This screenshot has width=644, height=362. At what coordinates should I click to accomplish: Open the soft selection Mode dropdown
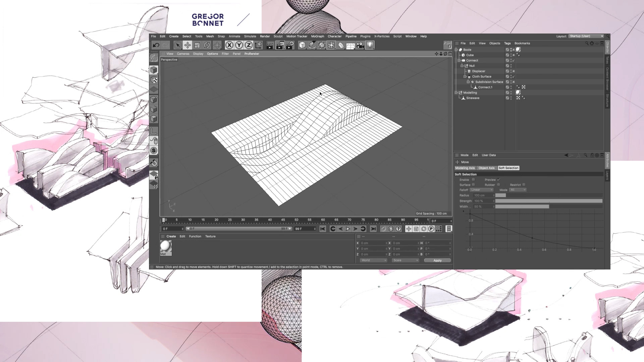[518, 190]
